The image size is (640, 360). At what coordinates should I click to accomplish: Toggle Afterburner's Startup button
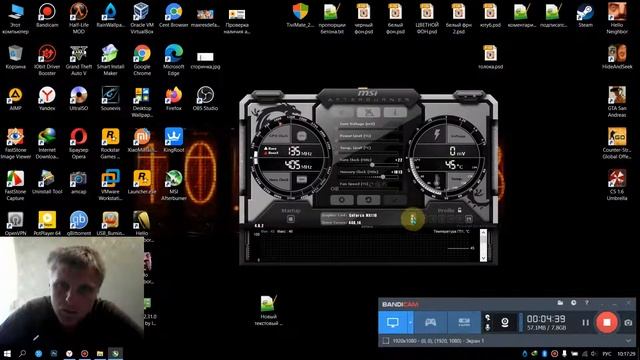(291, 219)
